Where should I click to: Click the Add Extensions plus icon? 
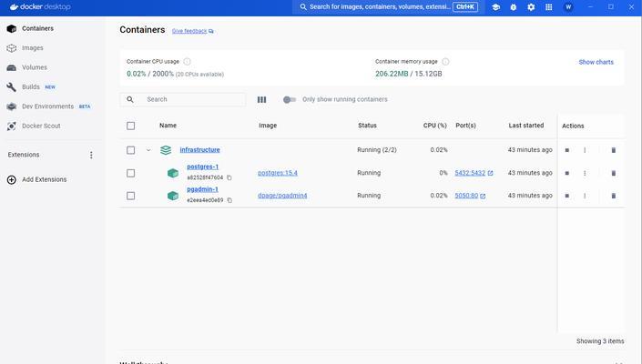[12, 179]
